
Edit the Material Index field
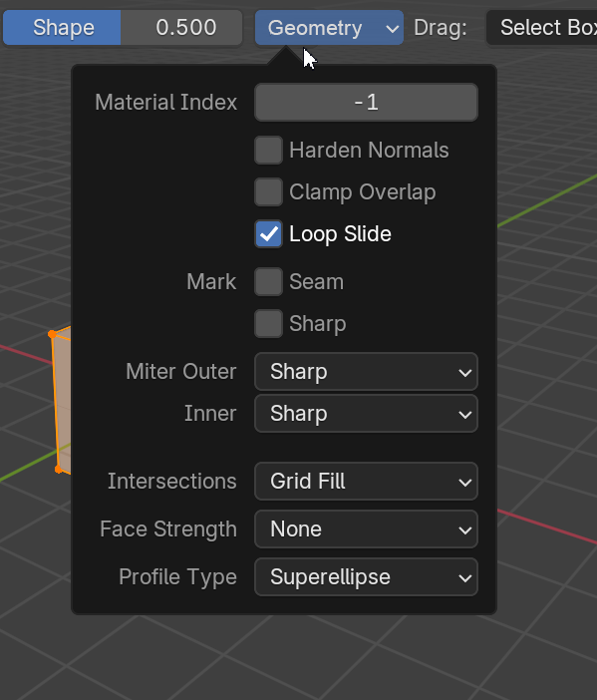tap(366, 103)
